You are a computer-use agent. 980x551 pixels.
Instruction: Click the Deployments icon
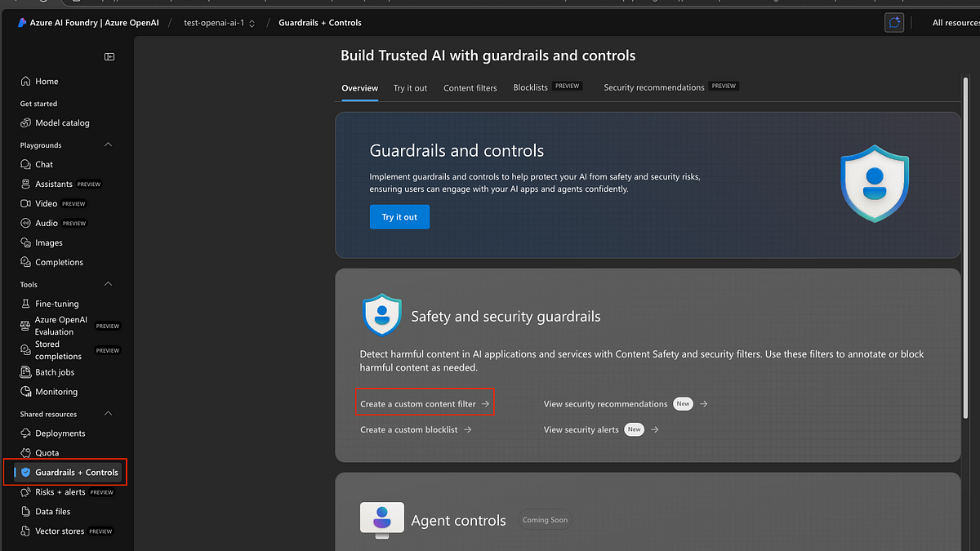[26, 433]
